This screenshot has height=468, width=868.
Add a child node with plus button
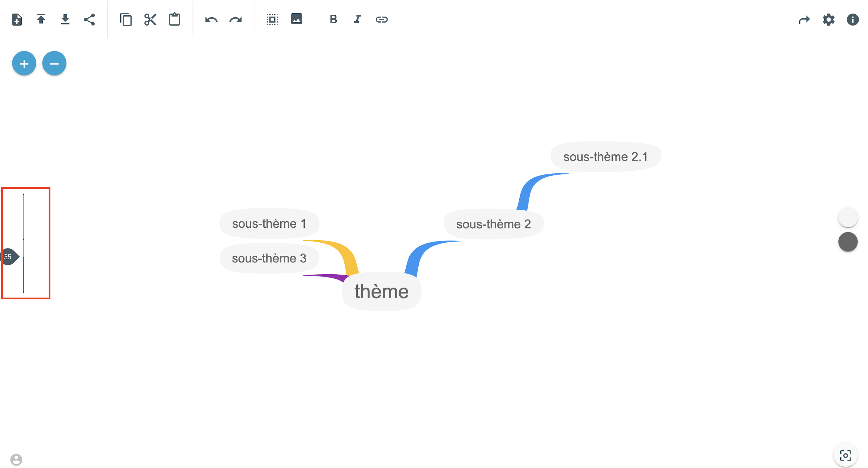click(x=24, y=63)
